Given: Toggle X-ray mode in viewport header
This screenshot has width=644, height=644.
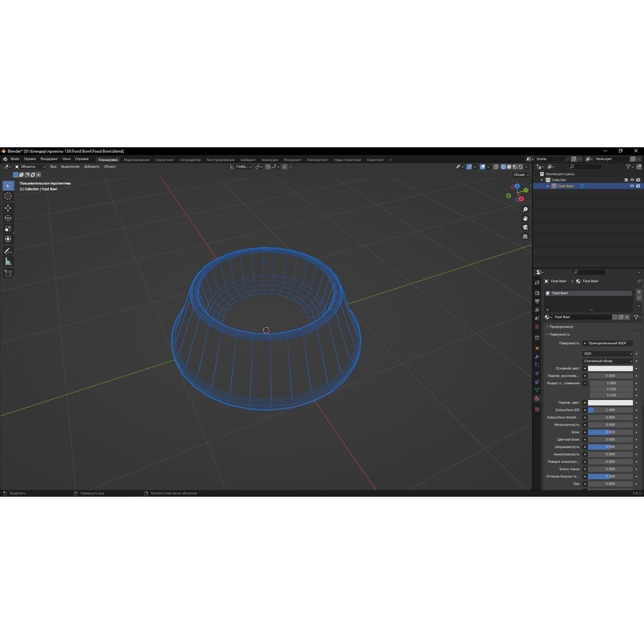Looking at the screenshot, I should pyautogui.click(x=496, y=167).
